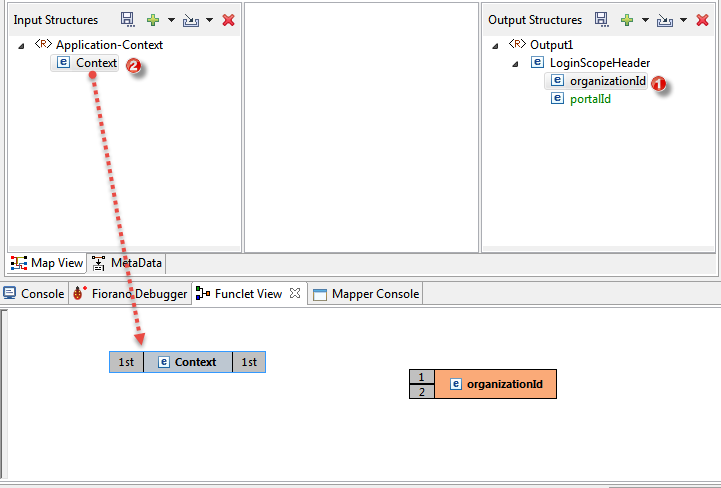Close the Funclet View tab
Screen dimensions: 721x488
pyautogui.click(x=295, y=294)
